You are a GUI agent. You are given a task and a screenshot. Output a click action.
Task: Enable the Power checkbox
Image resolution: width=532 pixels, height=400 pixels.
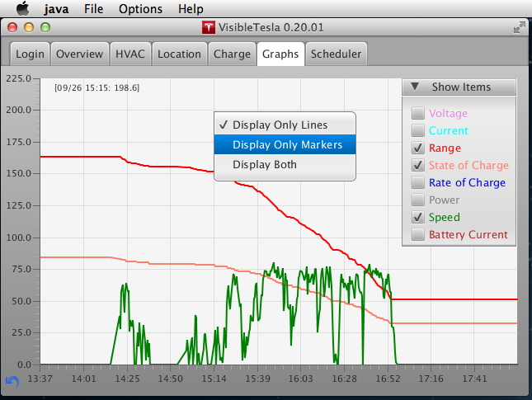(418, 200)
